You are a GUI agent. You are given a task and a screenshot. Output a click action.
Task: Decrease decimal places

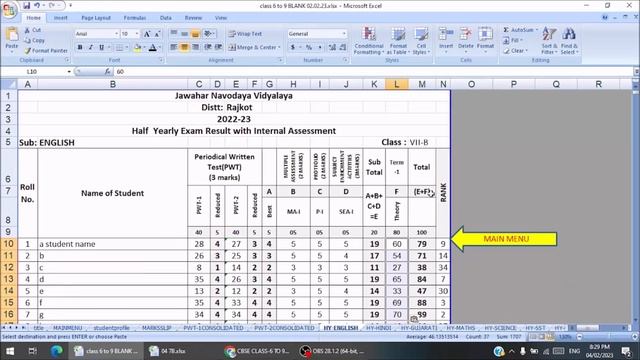pos(343,48)
